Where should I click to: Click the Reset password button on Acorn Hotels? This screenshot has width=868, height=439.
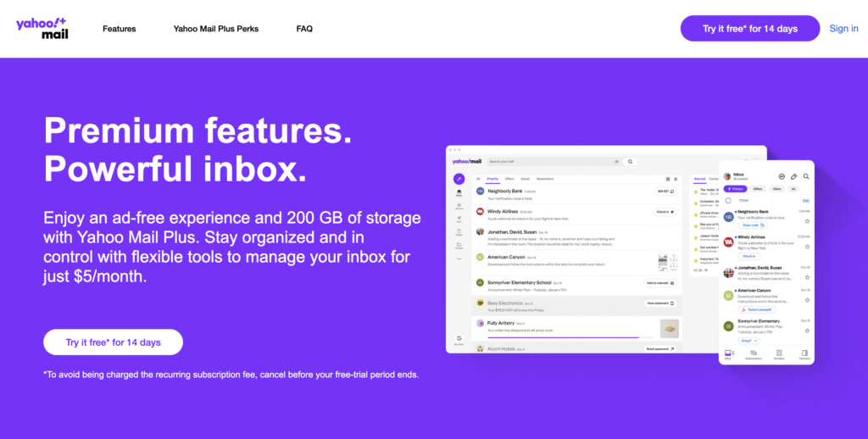coord(659,349)
